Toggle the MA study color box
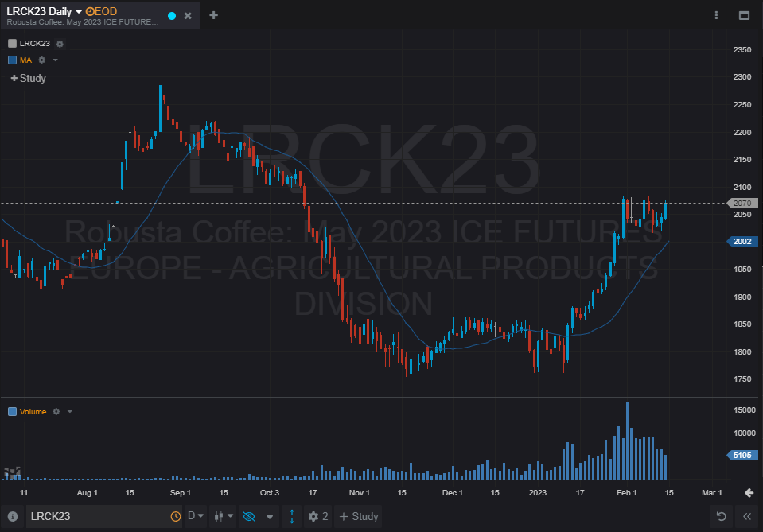Screen dimensions: 763x532 pyautogui.click(x=13, y=60)
